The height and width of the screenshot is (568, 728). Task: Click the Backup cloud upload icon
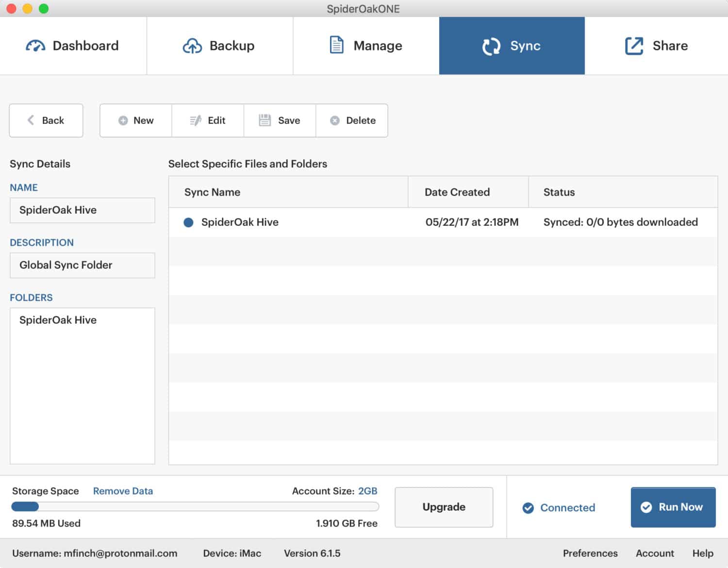point(192,46)
